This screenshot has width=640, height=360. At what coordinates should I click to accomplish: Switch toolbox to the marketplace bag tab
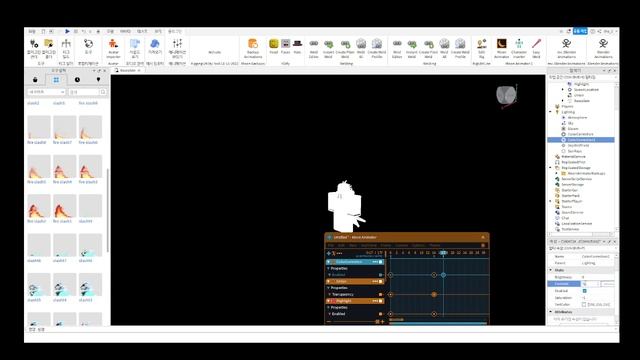35,80
